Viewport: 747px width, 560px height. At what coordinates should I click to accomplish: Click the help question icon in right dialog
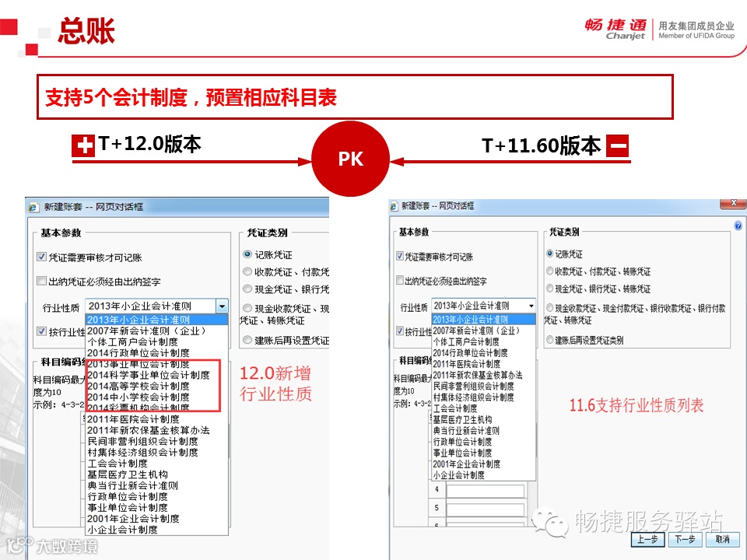click(x=738, y=226)
